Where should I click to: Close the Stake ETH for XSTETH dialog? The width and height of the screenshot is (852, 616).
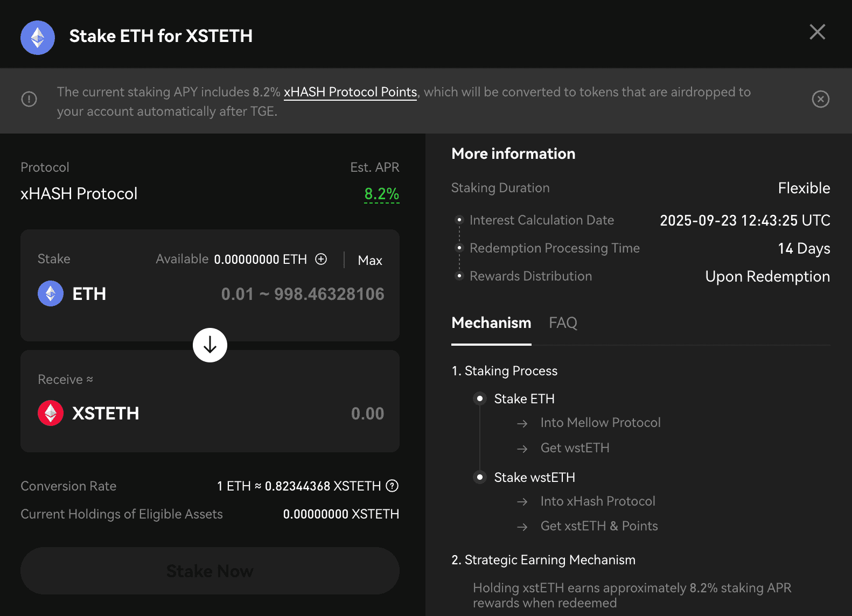pos(817,32)
